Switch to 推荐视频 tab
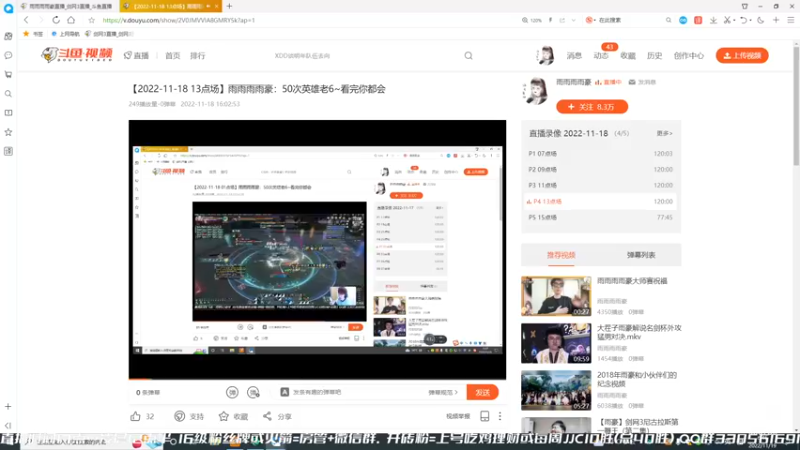800x450 pixels. 561,255
